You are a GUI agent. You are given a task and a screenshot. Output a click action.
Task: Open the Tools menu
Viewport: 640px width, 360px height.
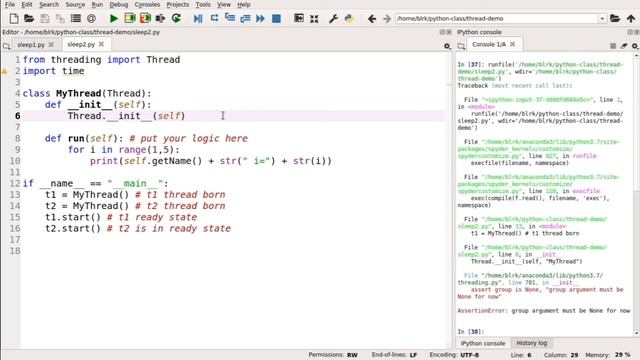tap(203, 4)
